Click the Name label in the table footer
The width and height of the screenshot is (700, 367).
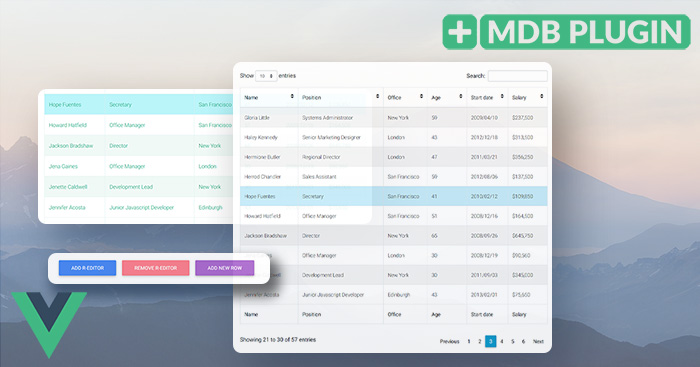[x=251, y=314]
